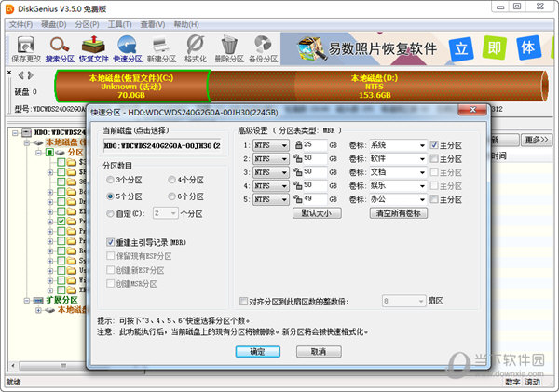Click lock icon beside partition 1 size
Viewport: 559px width, 392px height.
point(298,144)
